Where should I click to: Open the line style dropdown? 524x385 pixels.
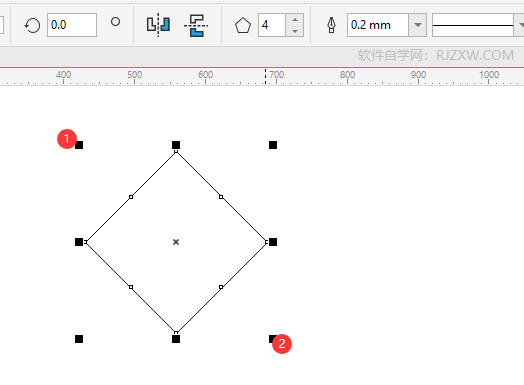pyautogui.click(x=520, y=25)
